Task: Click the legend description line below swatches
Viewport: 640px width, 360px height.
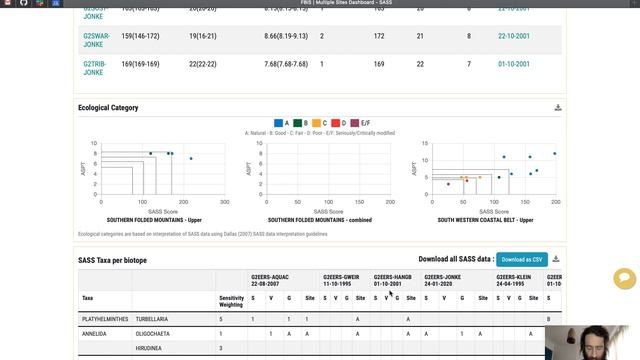Action: (x=320, y=133)
